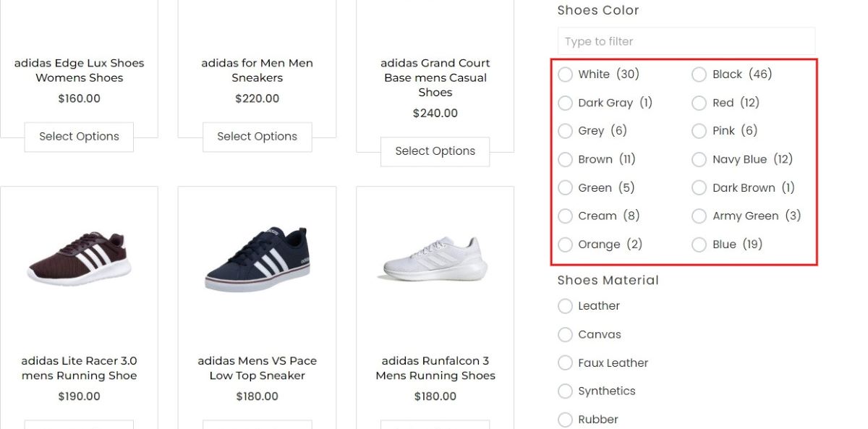Open adidas Mens VS Pace Low Top link
The width and height of the screenshot is (868, 429).
pos(258,368)
